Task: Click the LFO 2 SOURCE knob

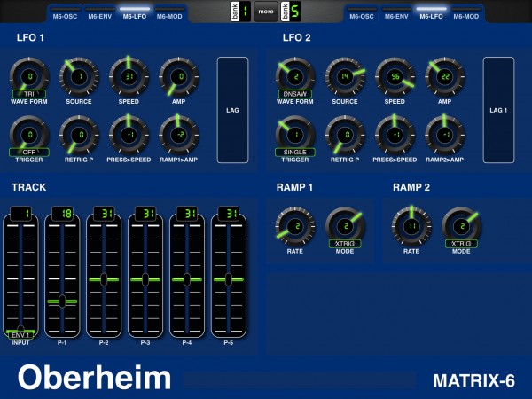Action: pos(345,76)
